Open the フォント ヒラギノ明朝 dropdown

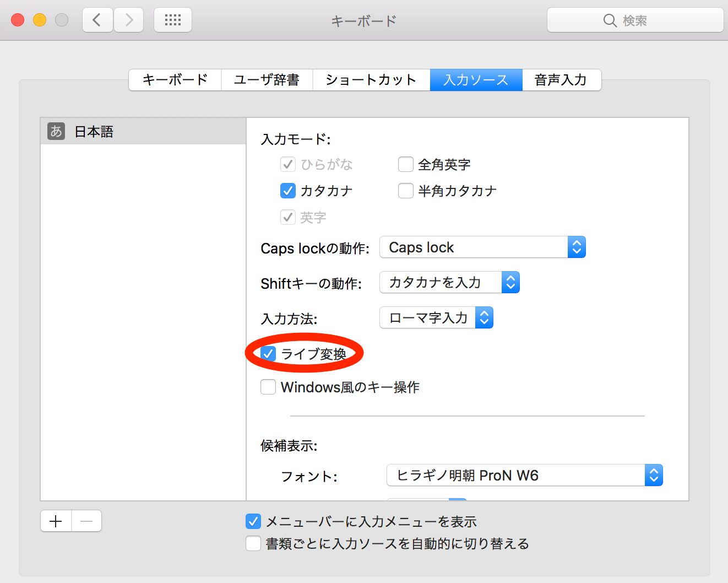pos(525,476)
